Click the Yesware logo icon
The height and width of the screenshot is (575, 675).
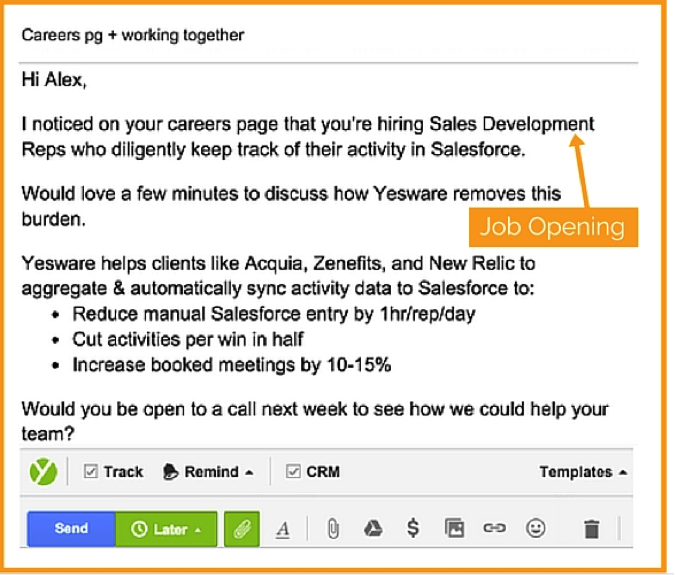click(x=43, y=472)
